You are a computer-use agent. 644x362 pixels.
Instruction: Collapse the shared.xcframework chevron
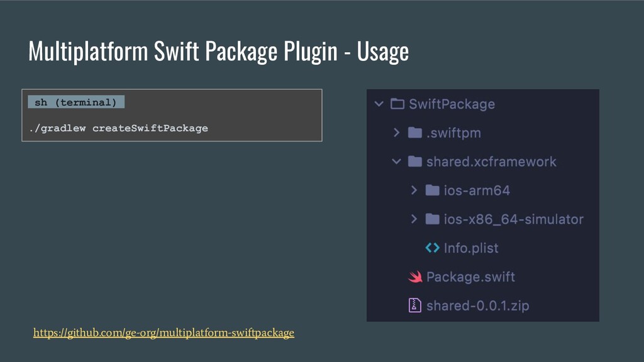pos(396,162)
